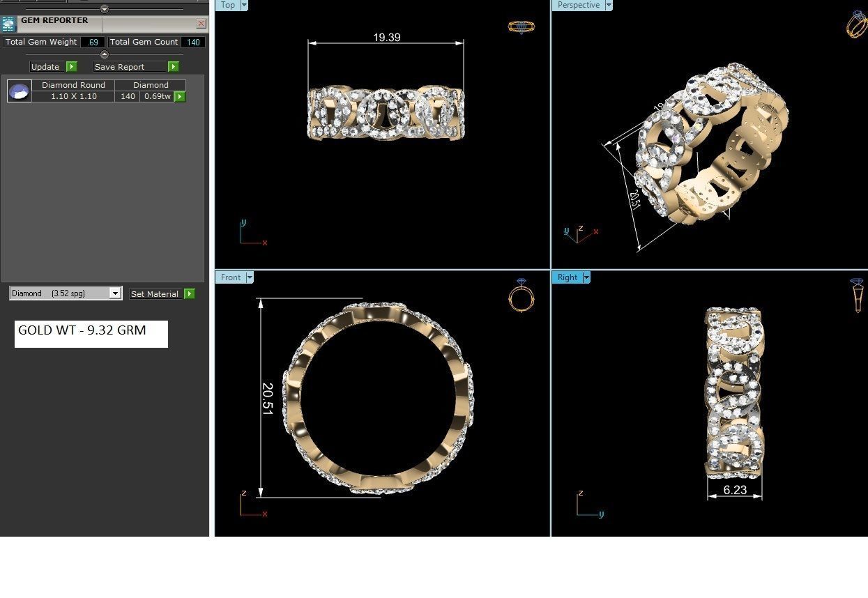Click the 19.39 dimension in Top view
The image size is (868, 598).
coord(386,37)
